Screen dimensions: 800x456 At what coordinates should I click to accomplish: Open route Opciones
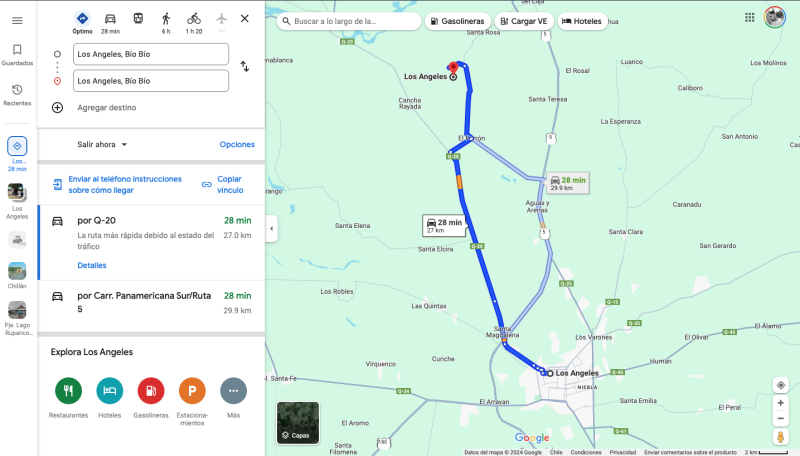pyautogui.click(x=237, y=144)
